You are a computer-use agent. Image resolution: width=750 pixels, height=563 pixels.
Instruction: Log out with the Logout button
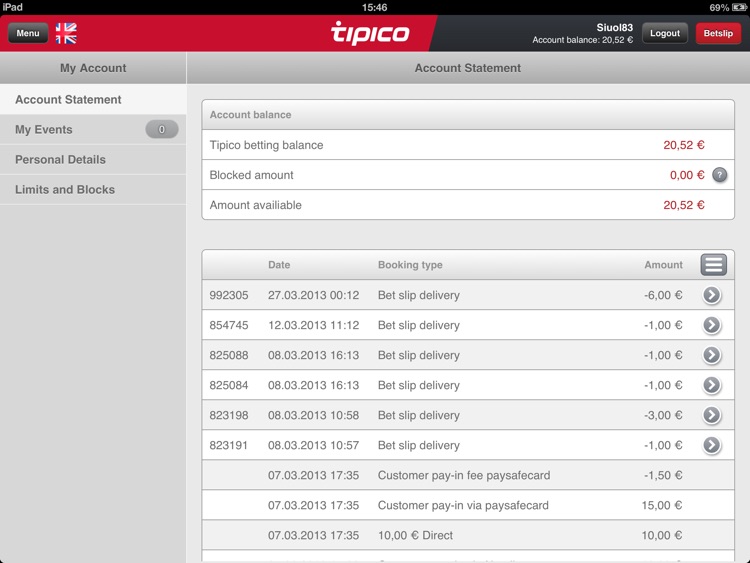click(x=665, y=33)
